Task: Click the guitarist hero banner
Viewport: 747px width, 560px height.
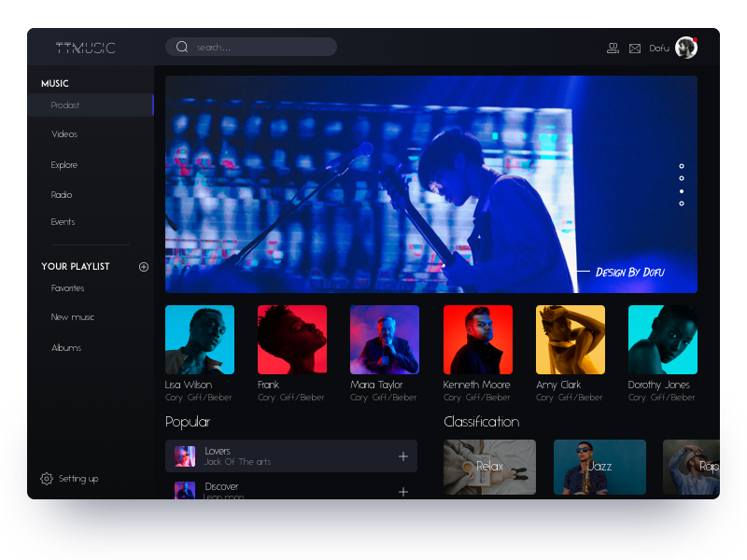Action: pyautogui.click(x=431, y=184)
